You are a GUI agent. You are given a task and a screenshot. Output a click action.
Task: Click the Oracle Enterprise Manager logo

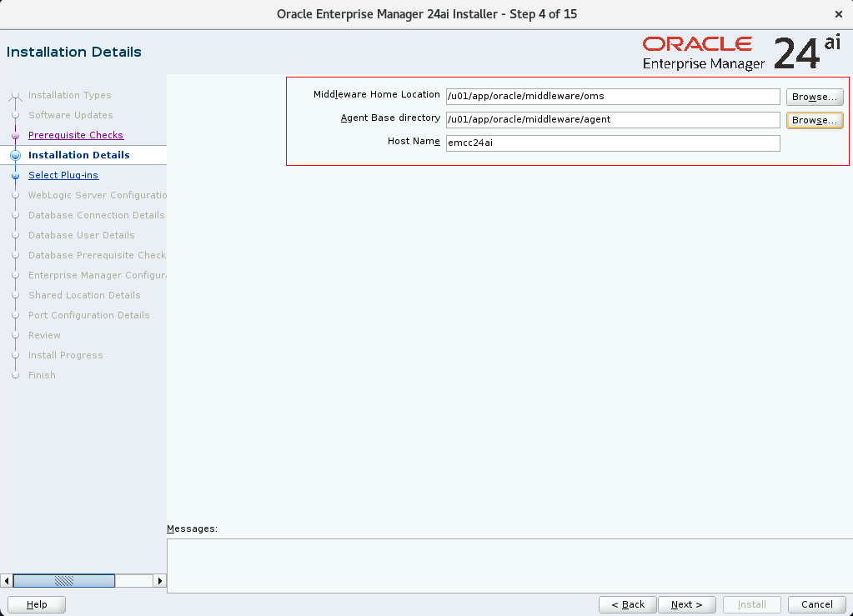point(741,53)
